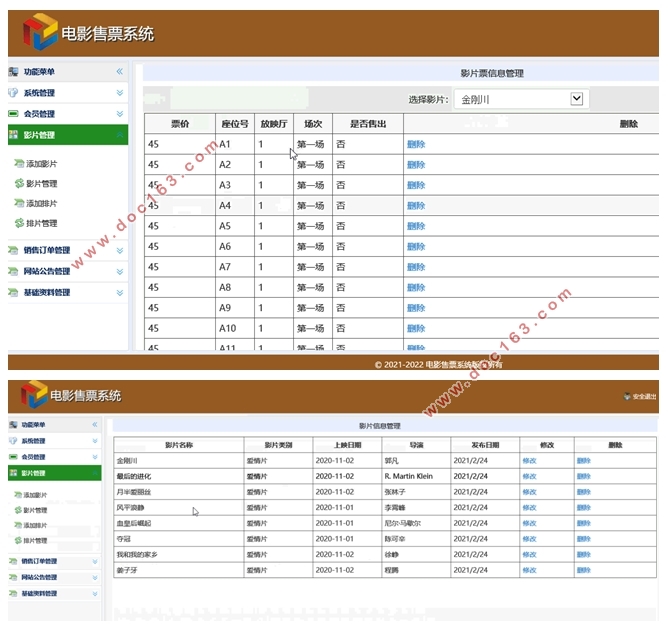The width and height of the screenshot is (668, 629).
Task: Click 会员管理 icon in top sidebar
Action: point(14,113)
